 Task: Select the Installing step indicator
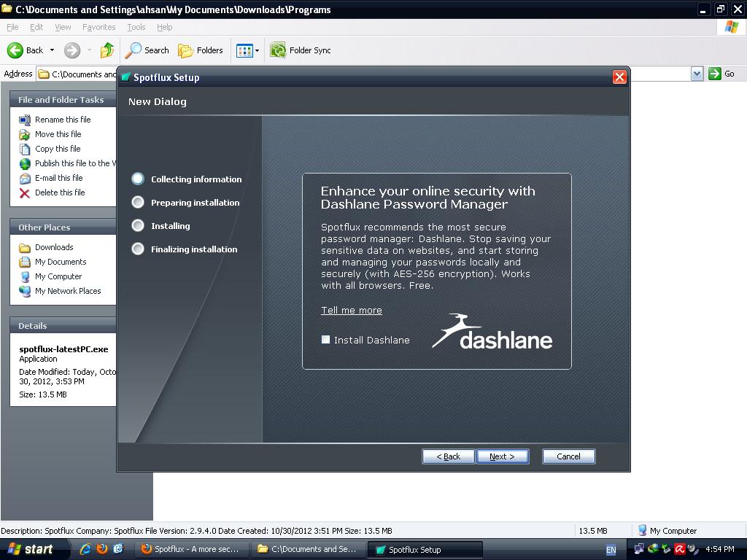pos(138,225)
